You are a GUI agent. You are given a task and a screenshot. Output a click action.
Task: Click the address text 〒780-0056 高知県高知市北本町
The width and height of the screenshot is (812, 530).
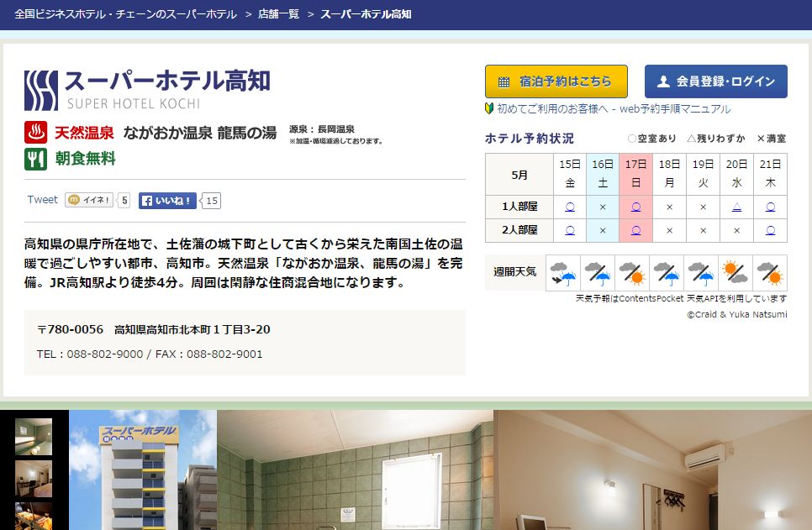(154, 330)
